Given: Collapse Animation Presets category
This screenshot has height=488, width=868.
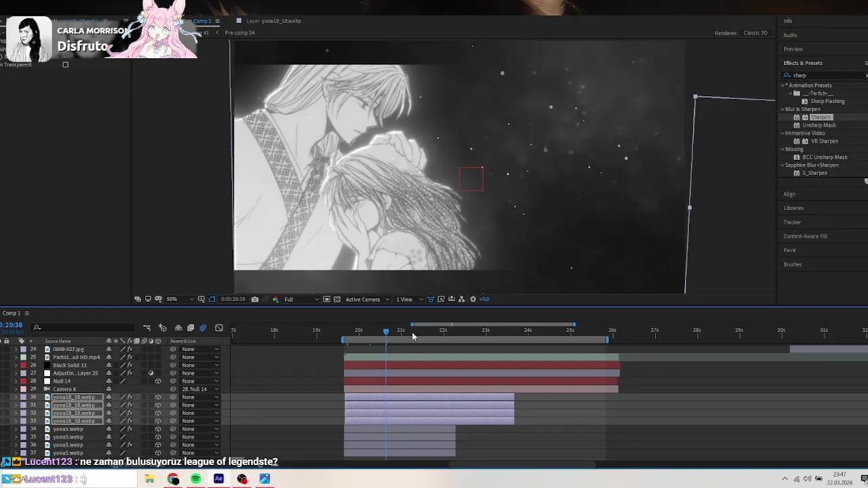Looking at the screenshot, I should pyautogui.click(x=783, y=85).
